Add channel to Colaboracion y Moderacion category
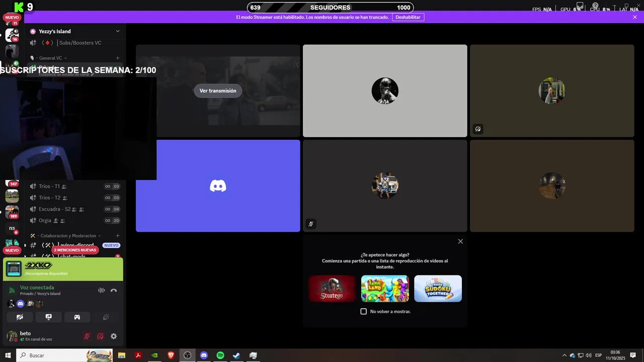Viewport: 644px width, 362px height. (x=118, y=235)
